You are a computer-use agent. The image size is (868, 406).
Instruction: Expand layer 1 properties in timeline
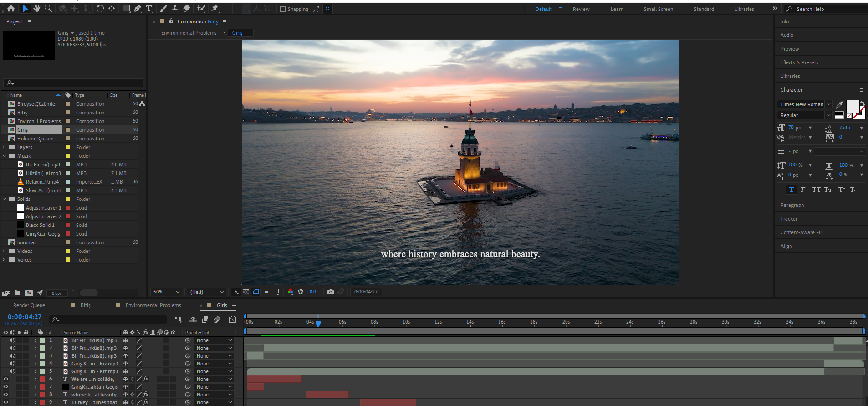click(x=35, y=340)
